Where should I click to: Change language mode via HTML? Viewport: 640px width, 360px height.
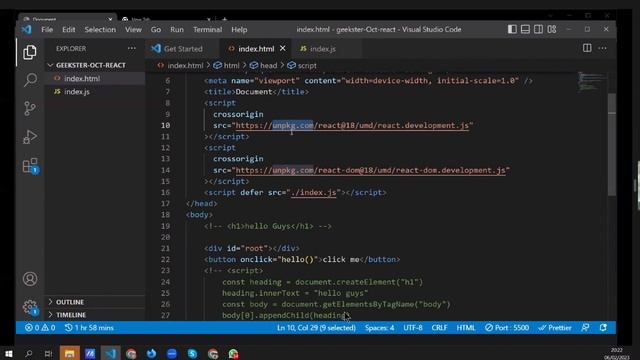(x=466, y=328)
